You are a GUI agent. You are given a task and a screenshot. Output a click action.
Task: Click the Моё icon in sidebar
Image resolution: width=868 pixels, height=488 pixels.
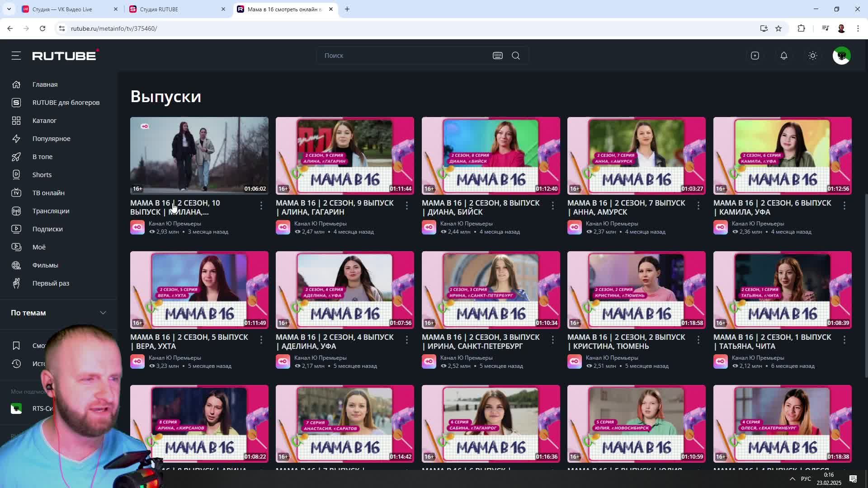[16, 247]
